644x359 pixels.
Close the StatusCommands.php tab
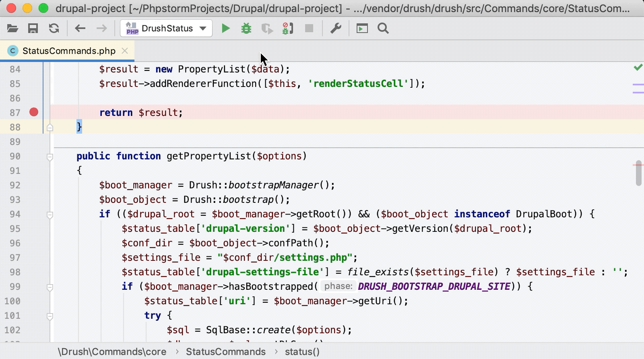tap(125, 51)
